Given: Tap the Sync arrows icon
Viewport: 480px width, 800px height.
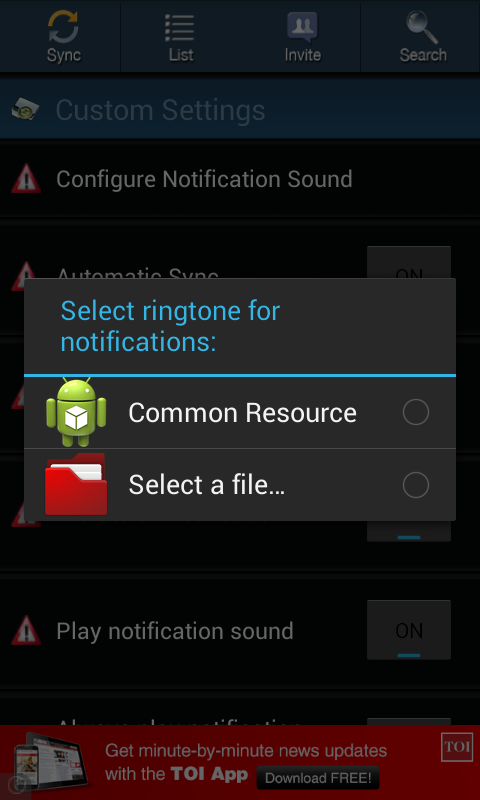Looking at the screenshot, I should (x=64, y=27).
